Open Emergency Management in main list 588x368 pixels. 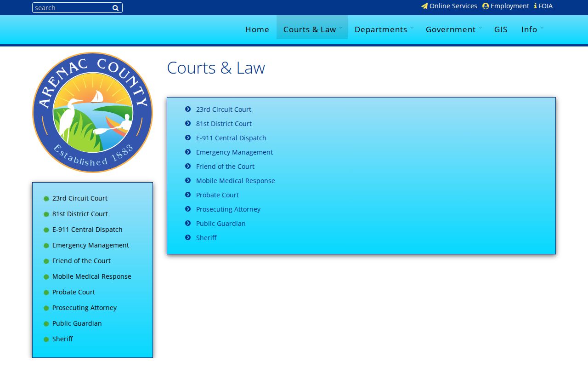[234, 152]
